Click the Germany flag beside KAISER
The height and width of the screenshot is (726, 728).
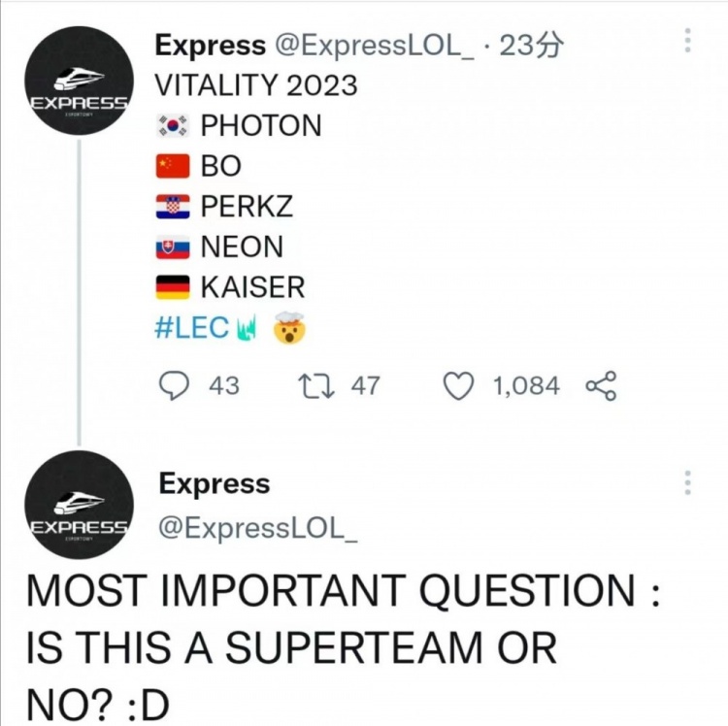[x=173, y=287]
